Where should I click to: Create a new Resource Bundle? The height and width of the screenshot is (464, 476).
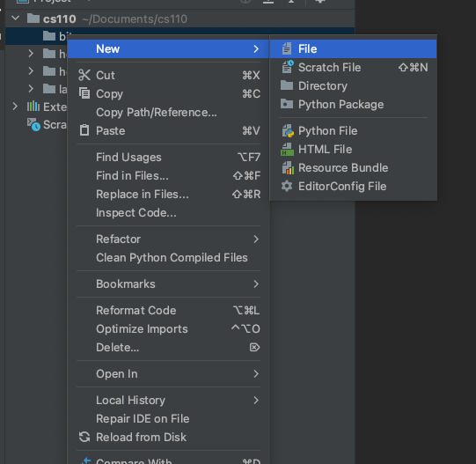click(353, 168)
